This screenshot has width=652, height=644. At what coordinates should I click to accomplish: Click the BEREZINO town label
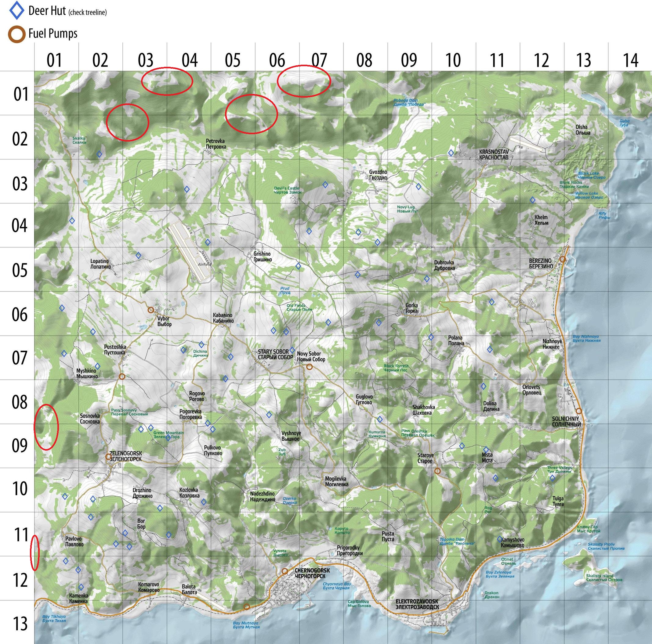coord(541,264)
